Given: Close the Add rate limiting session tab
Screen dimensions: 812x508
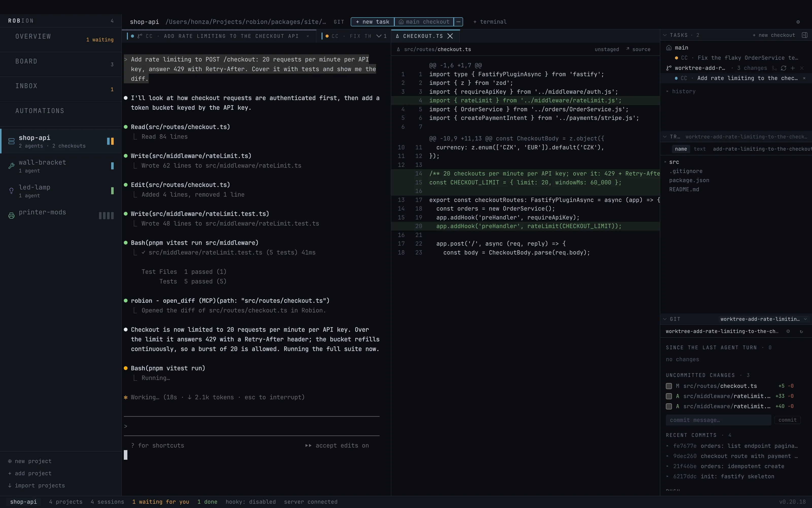Looking at the screenshot, I should coord(308,36).
